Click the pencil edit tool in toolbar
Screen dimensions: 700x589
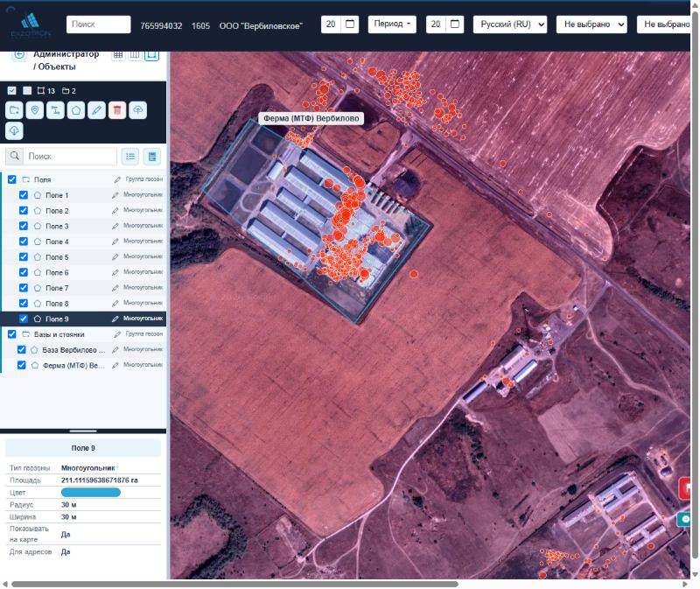click(x=96, y=110)
